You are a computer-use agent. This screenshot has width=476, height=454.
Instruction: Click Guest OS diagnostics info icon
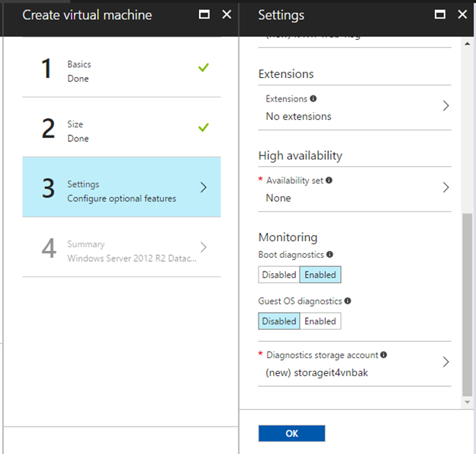[x=348, y=301]
